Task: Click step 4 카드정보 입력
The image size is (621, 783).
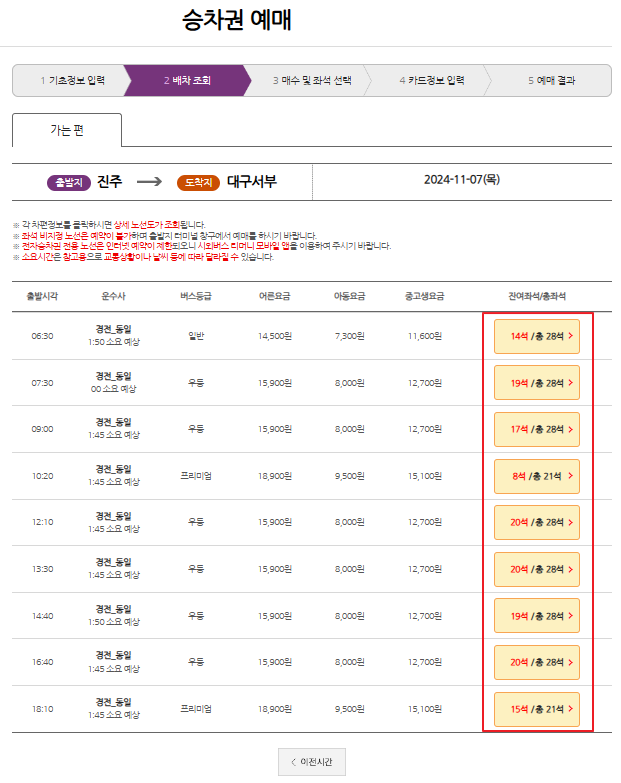Action: coord(432,80)
